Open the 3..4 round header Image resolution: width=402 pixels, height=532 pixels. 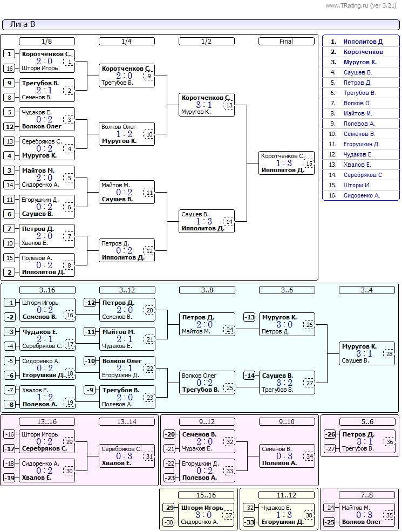(367, 290)
